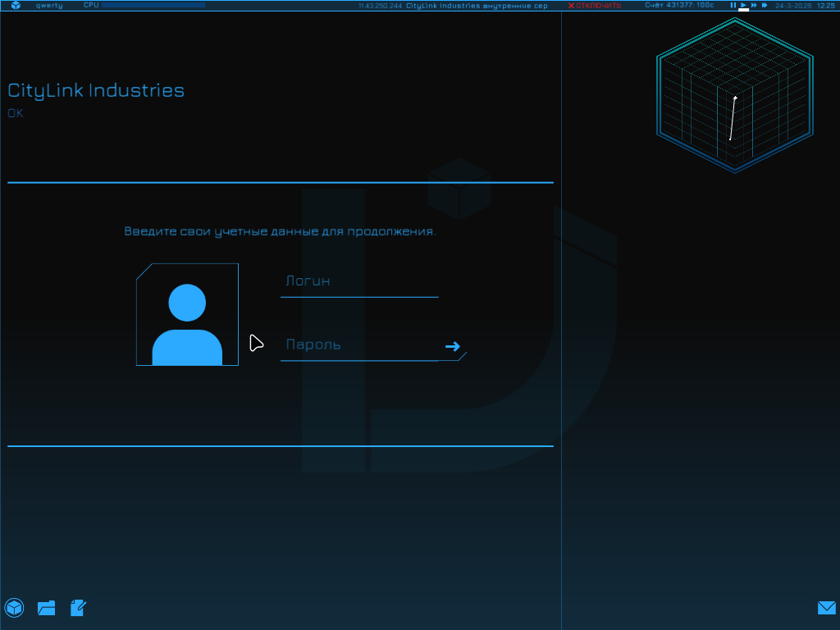Click the account balance Счёт text
The width and height of the screenshot is (840, 630).
click(679, 5)
